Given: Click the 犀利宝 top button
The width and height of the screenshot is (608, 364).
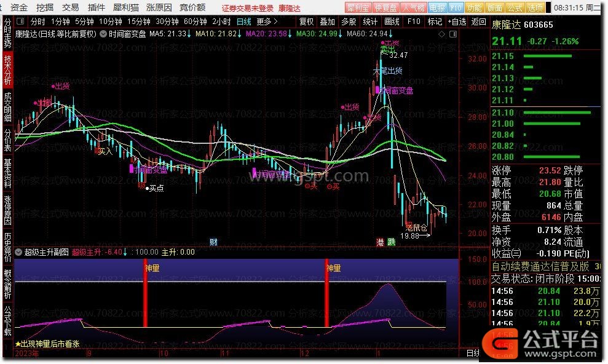Looking at the screenshot, I should 358,8.
